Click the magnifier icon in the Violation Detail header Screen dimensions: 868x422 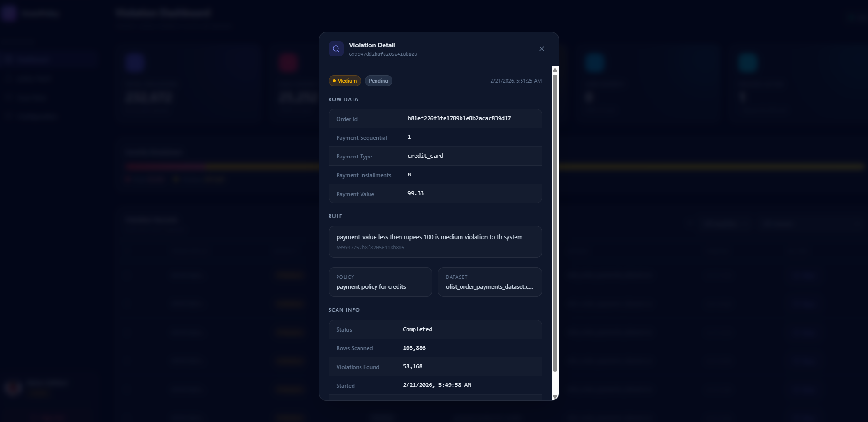[x=336, y=49]
